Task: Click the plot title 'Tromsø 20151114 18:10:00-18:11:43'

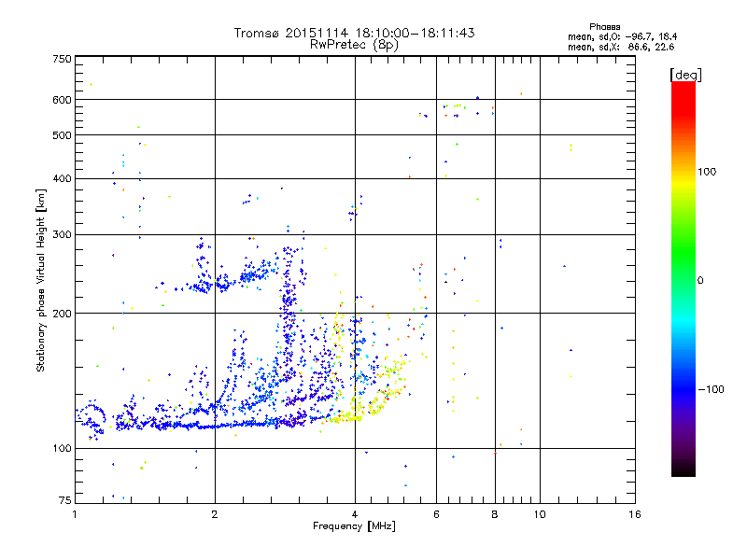Action: click(354, 33)
